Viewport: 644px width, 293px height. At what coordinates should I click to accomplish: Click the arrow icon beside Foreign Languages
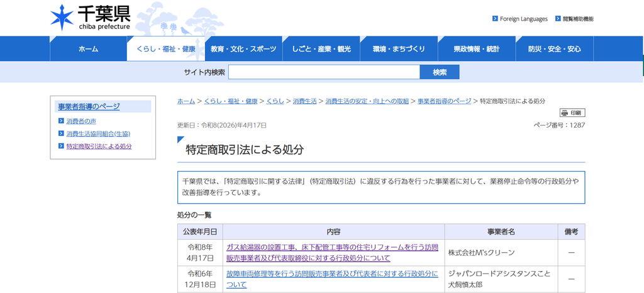pyautogui.click(x=495, y=18)
